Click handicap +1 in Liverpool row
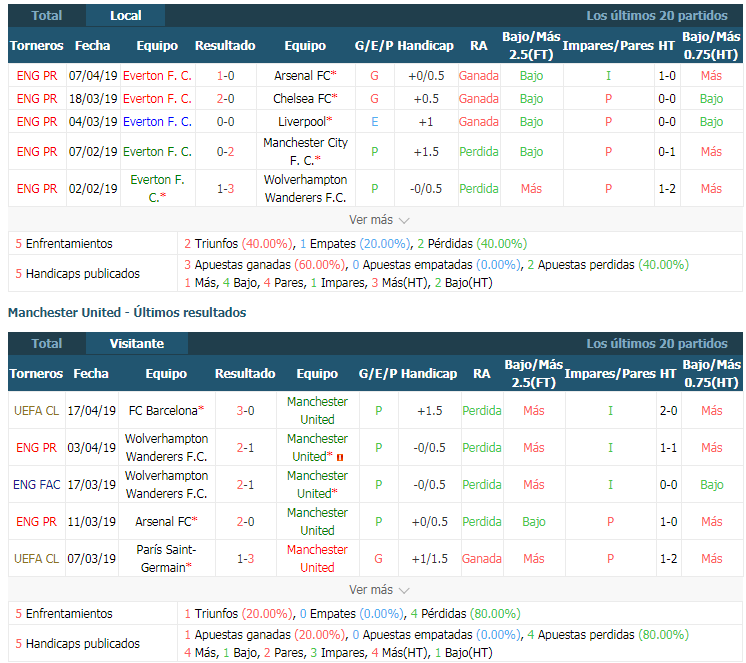746x663 pixels. [426, 122]
